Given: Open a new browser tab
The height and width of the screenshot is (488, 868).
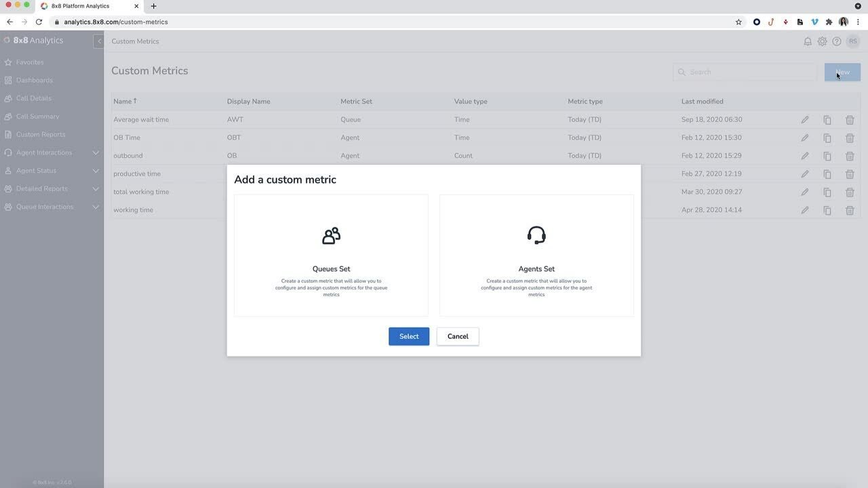Looking at the screenshot, I should point(153,6).
